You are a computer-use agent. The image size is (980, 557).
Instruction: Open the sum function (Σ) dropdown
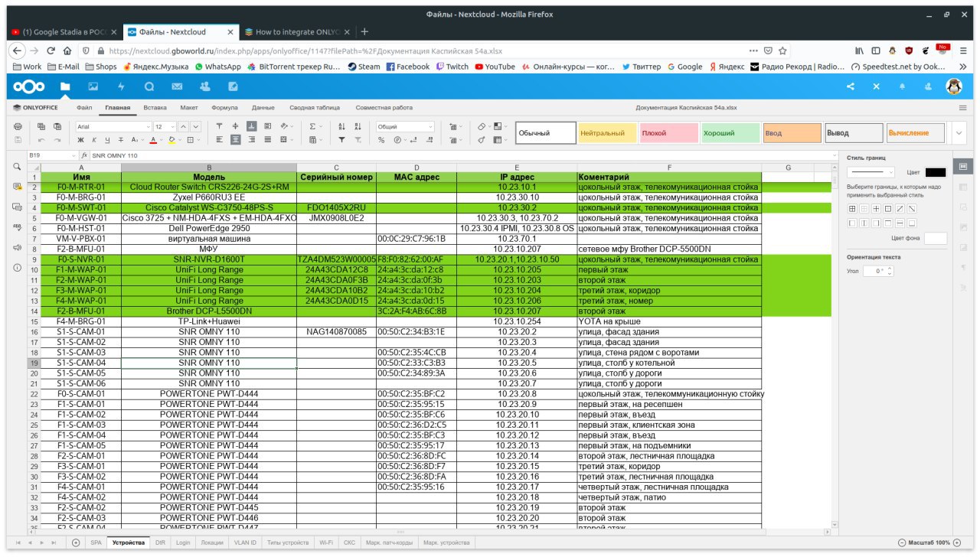click(x=316, y=126)
